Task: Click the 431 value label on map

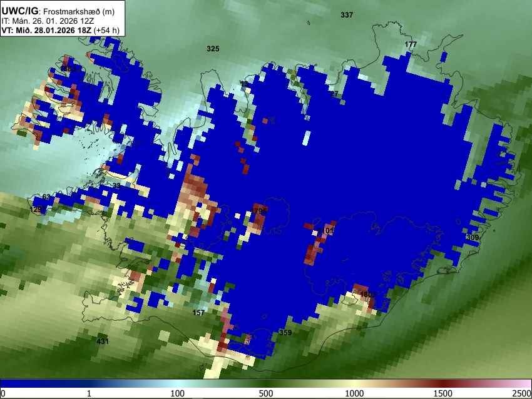Action: click(x=103, y=341)
